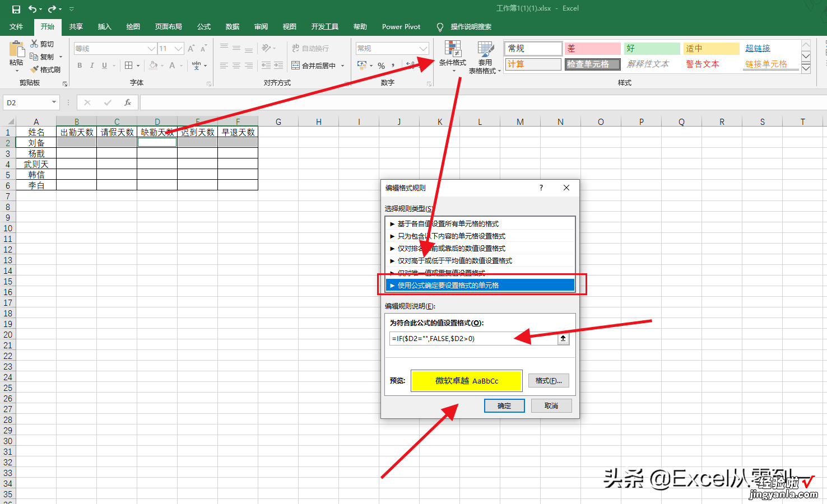
Task: Click the Percent style icon
Action: pos(381,66)
